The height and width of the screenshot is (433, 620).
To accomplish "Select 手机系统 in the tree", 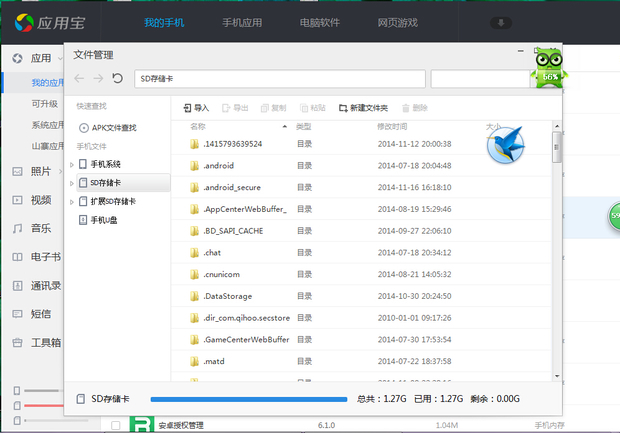I will point(100,164).
